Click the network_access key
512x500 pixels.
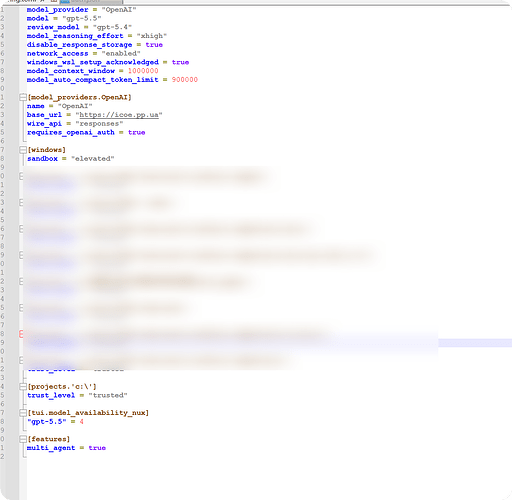point(57,54)
